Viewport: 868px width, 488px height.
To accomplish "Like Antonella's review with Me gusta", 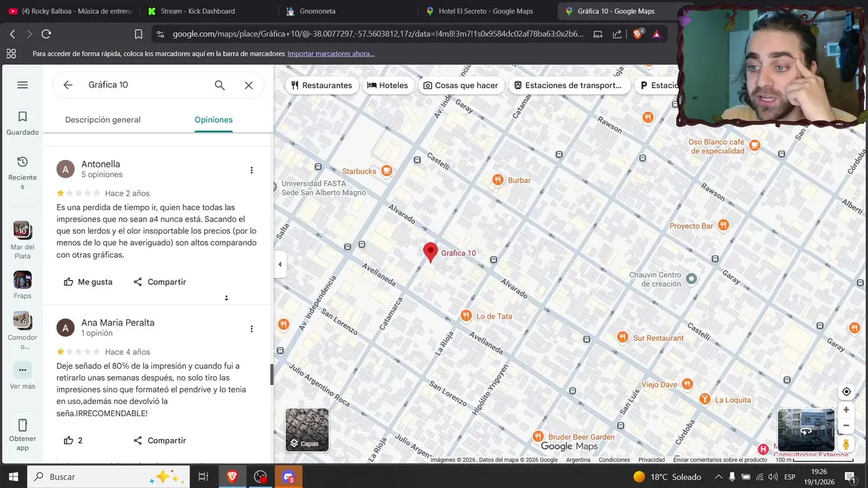I will point(88,282).
